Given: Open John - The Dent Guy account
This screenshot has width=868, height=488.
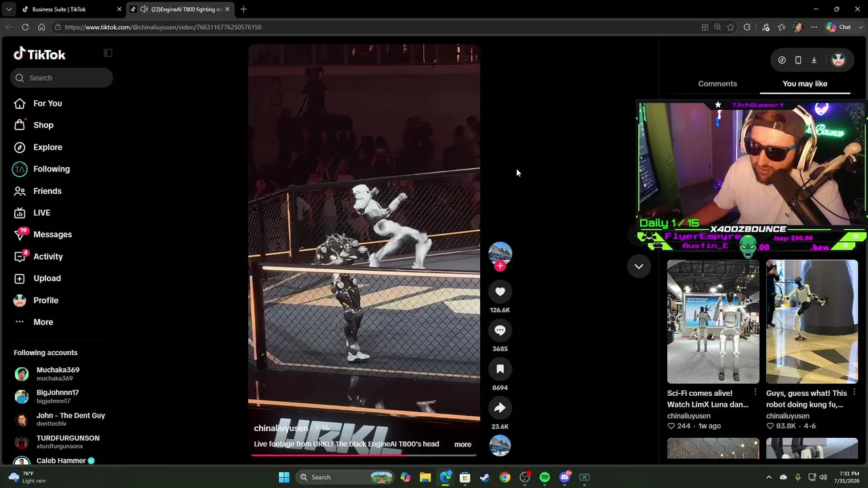Looking at the screenshot, I should (x=60, y=419).
